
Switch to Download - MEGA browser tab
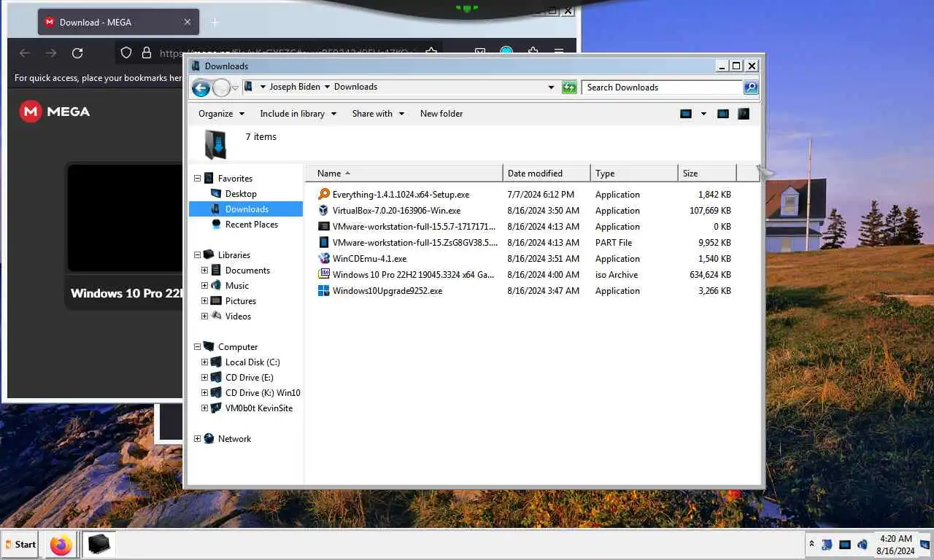tap(117, 23)
